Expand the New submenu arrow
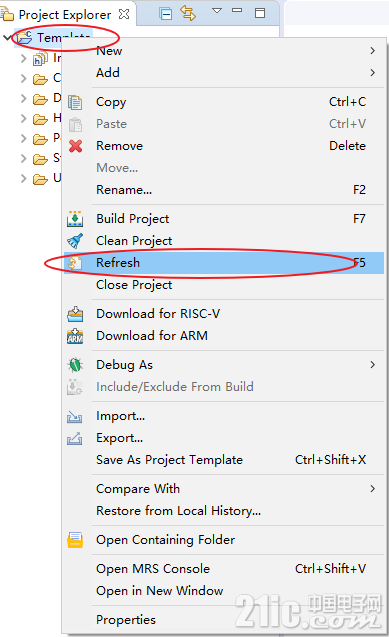 click(372, 51)
